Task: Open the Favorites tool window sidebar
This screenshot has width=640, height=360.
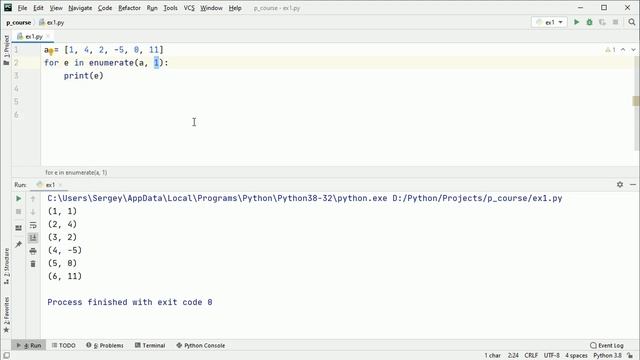Action: [x=6, y=315]
